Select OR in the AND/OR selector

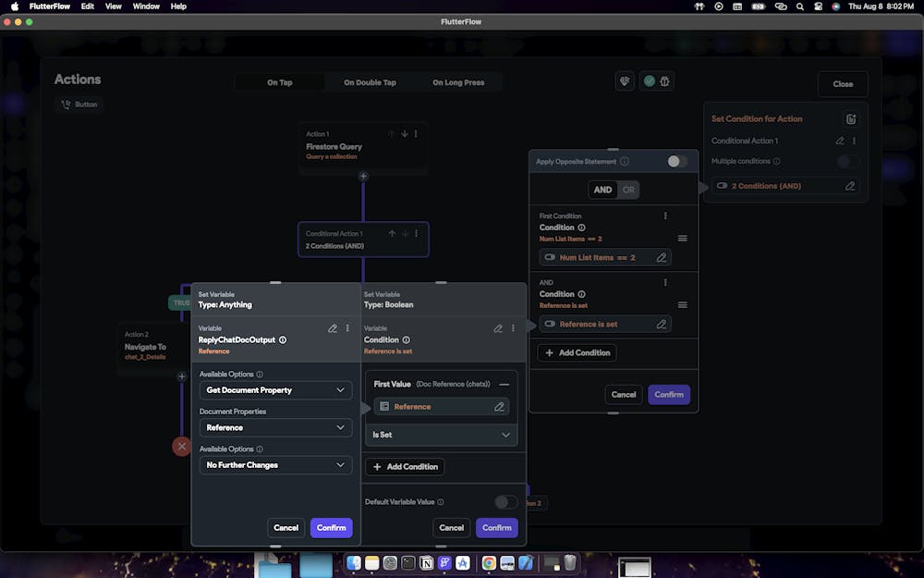coord(628,190)
